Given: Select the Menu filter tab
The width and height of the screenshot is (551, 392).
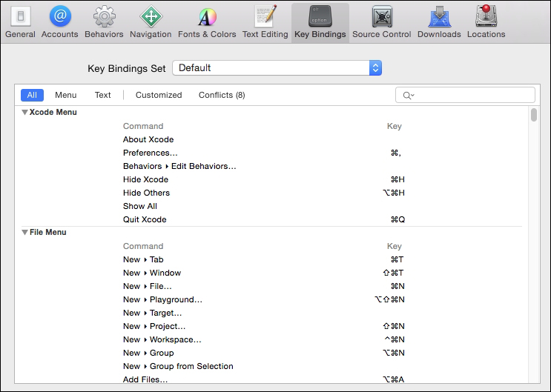Looking at the screenshot, I should (66, 95).
